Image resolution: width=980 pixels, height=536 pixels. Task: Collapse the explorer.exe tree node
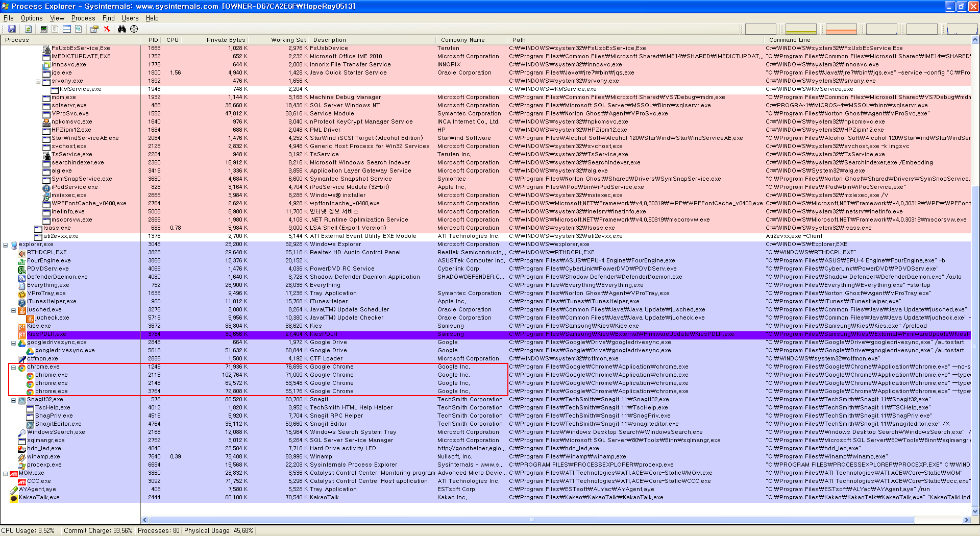pyautogui.click(x=5, y=245)
